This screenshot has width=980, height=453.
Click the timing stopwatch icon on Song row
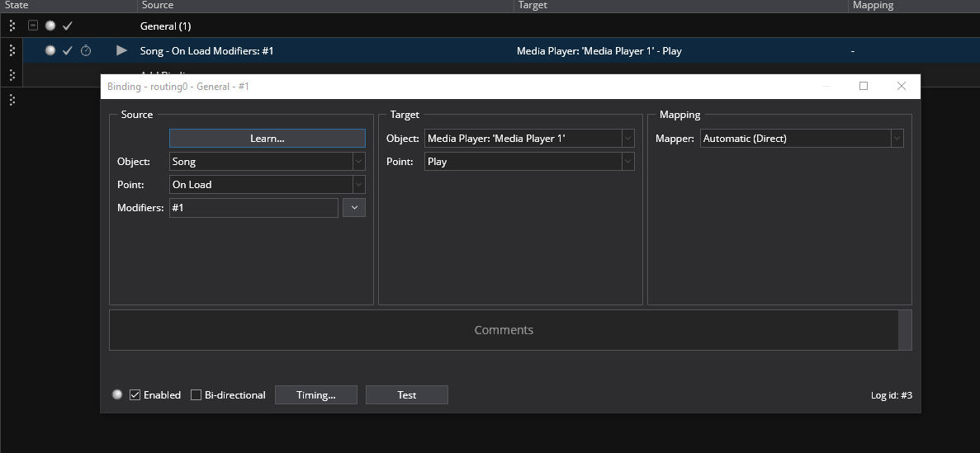pos(86,51)
